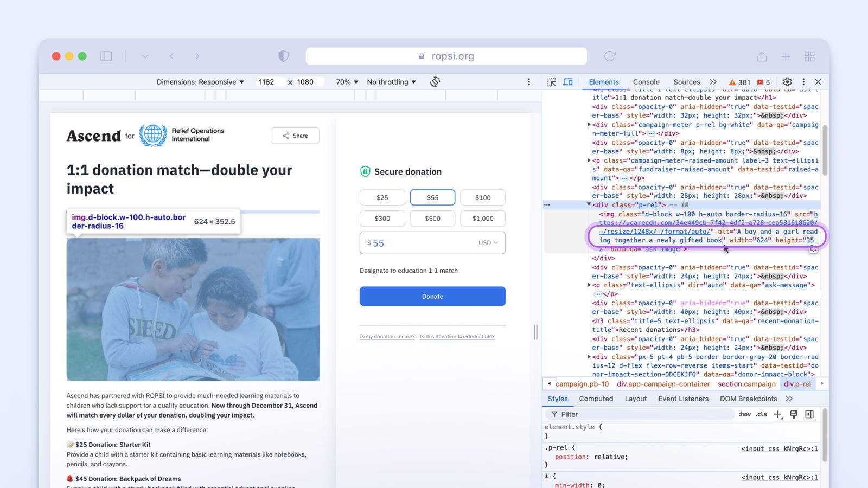868x488 pixels.
Task: Toggle the :hov element state button
Action: pos(745,414)
